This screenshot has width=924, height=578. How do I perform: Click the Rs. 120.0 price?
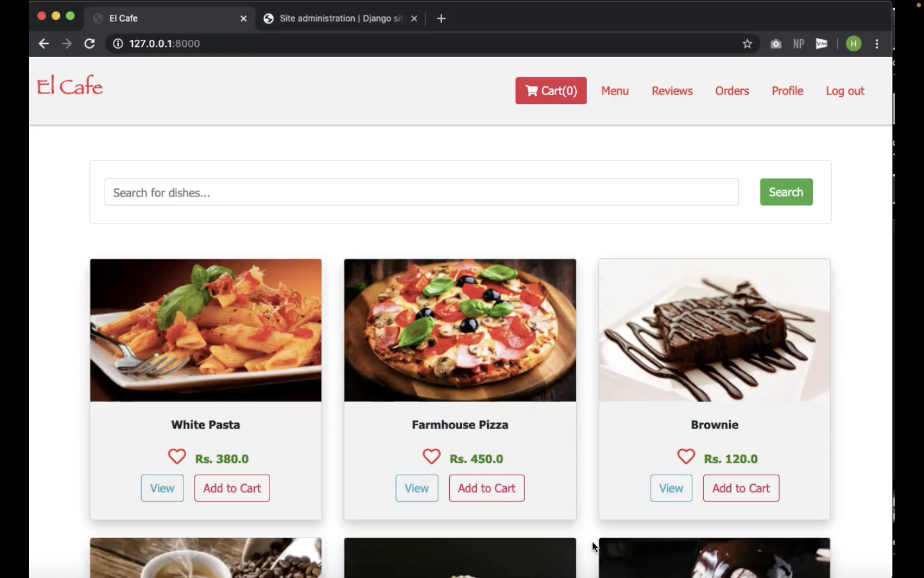[x=731, y=459]
